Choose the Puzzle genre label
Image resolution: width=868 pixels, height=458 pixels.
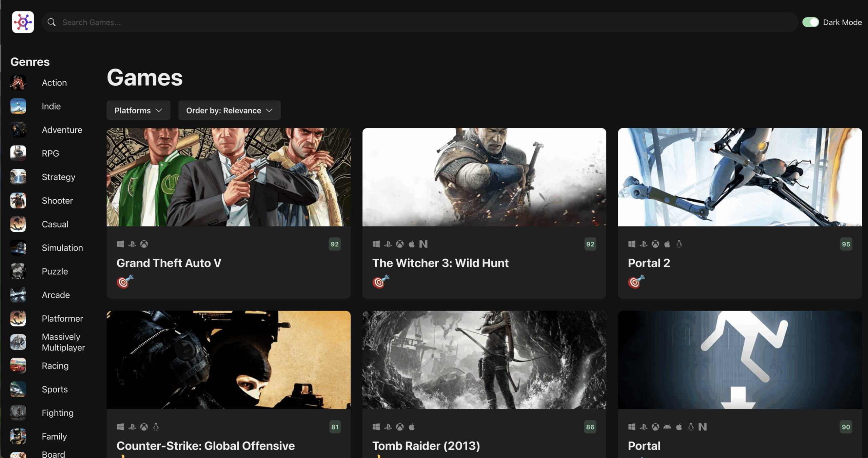[x=55, y=271]
